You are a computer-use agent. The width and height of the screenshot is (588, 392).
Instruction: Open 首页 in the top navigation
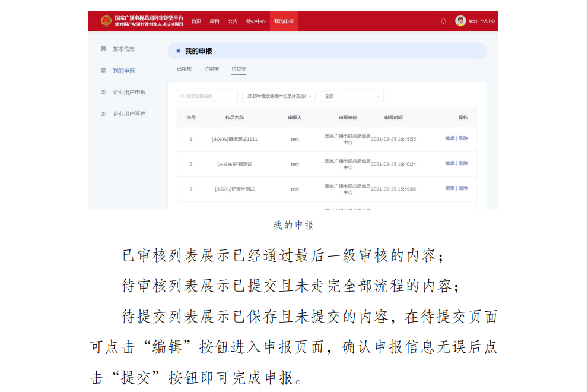(196, 21)
